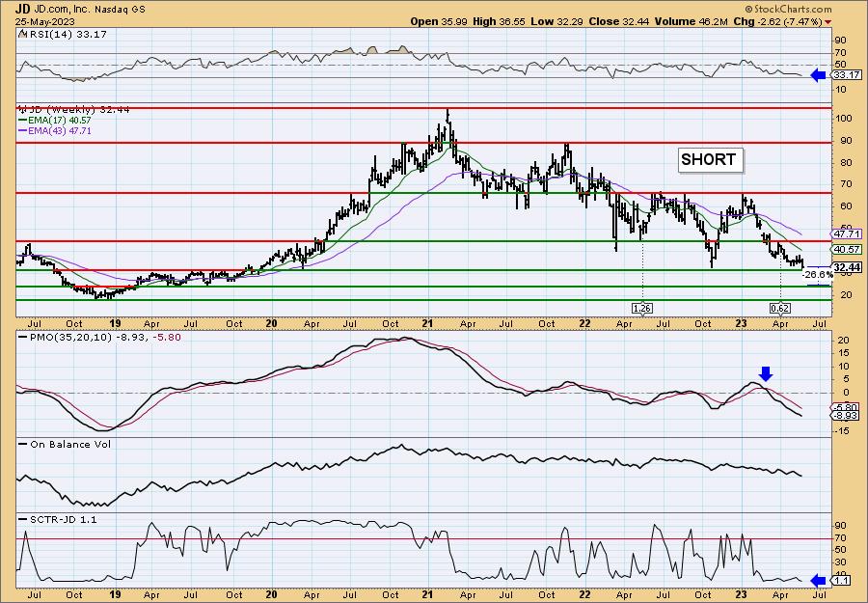This screenshot has height=603, width=868.
Task: Click the blue arrow pointing at SCTR 1.1
Action: click(x=818, y=580)
